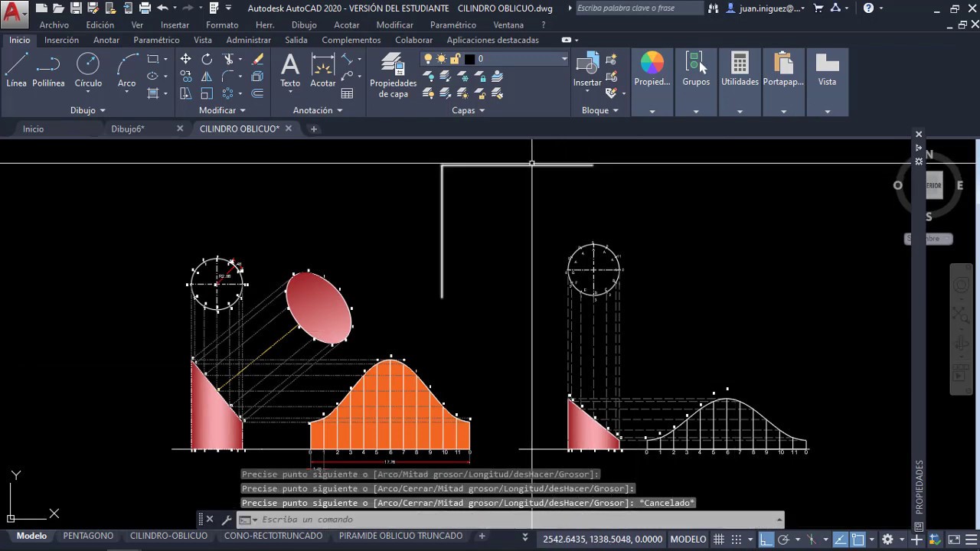Switch to the Paramétrico ribbon tab
This screenshot has height=551, width=980.
[x=156, y=40]
